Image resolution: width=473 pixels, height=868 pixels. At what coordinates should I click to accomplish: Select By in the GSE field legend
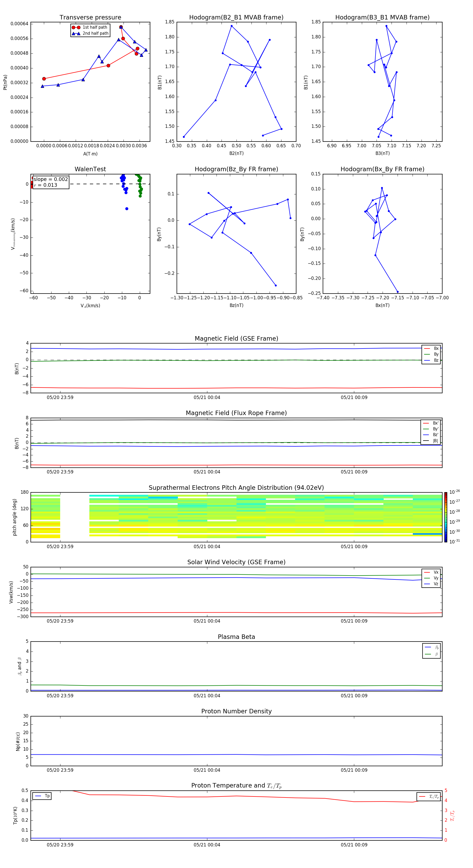point(431,354)
